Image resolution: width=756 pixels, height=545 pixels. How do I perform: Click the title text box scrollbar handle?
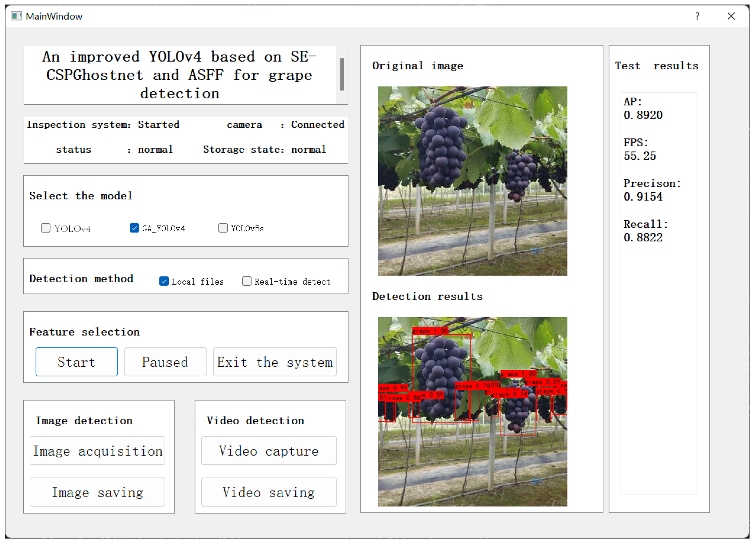click(342, 74)
